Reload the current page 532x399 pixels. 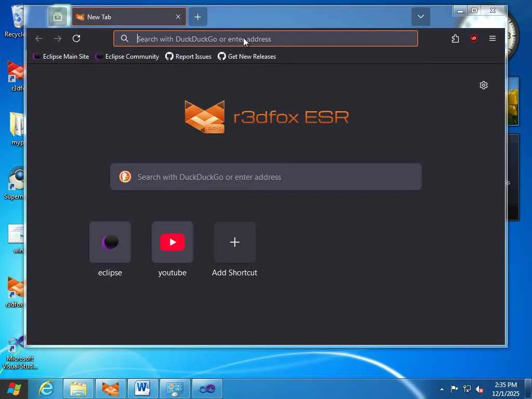click(76, 38)
